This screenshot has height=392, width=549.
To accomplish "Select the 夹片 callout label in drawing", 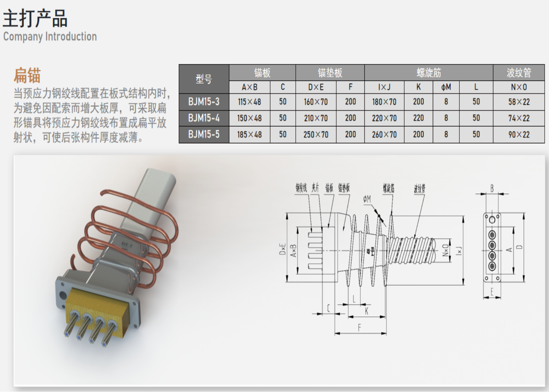I will point(315,188).
